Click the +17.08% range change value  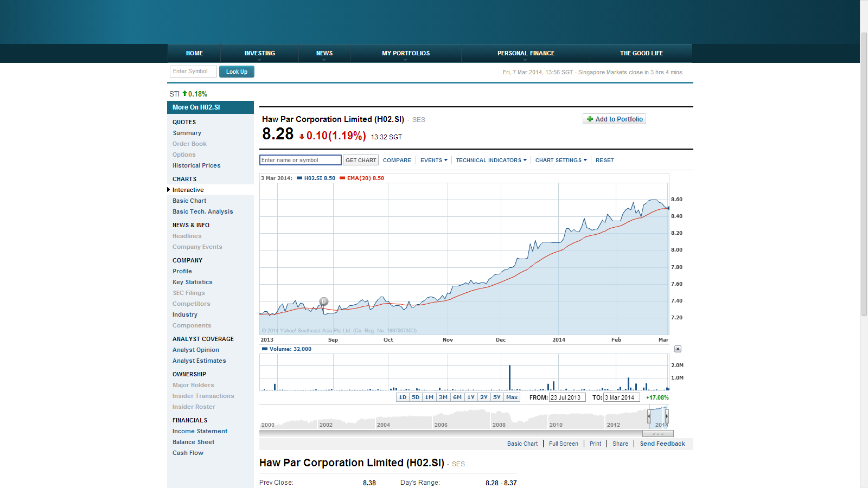pos(658,397)
